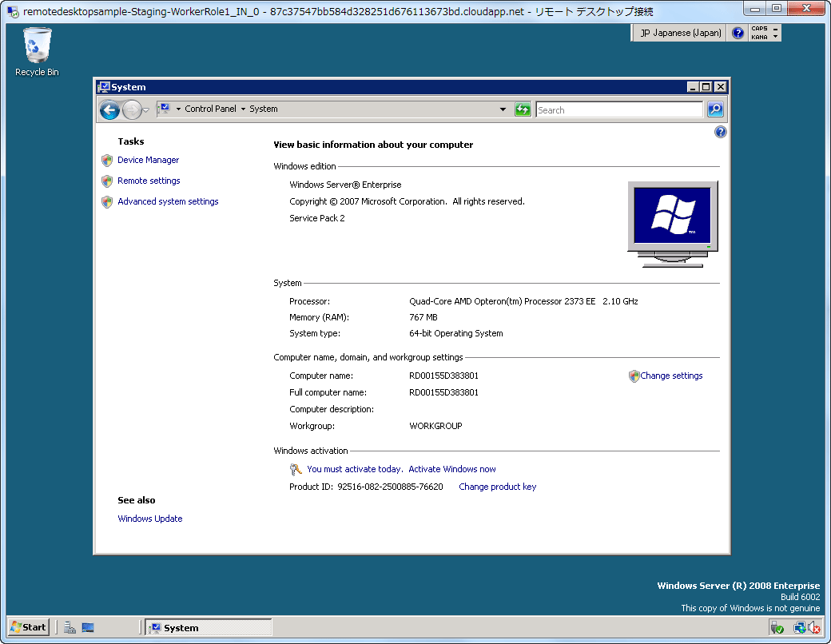Open the Change settings link
Image resolution: width=831 pixels, height=644 pixels.
click(x=671, y=376)
